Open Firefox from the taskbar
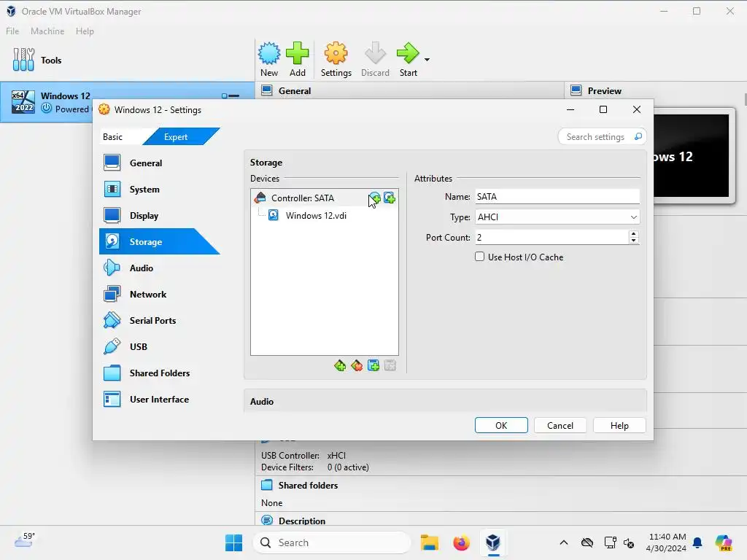Image resolution: width=747 pixels, height=560 pixels. [461, 542]
